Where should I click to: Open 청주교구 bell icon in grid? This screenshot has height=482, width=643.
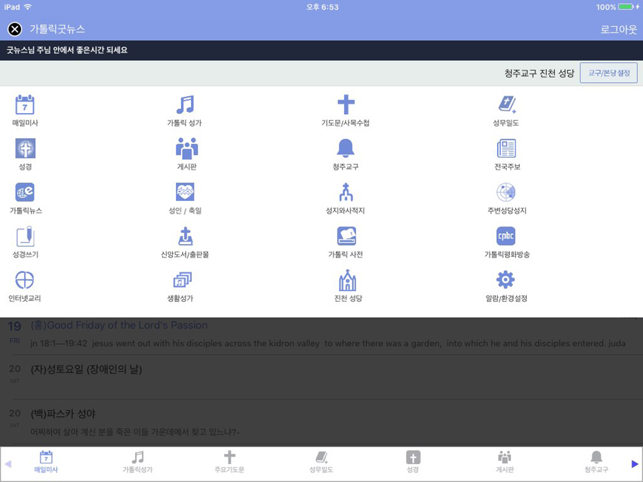(346, 148)
